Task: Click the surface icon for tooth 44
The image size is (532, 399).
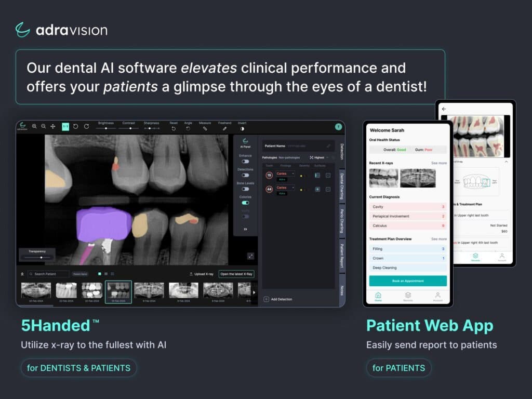Action: pyautogui.click(x=317, y=189)
